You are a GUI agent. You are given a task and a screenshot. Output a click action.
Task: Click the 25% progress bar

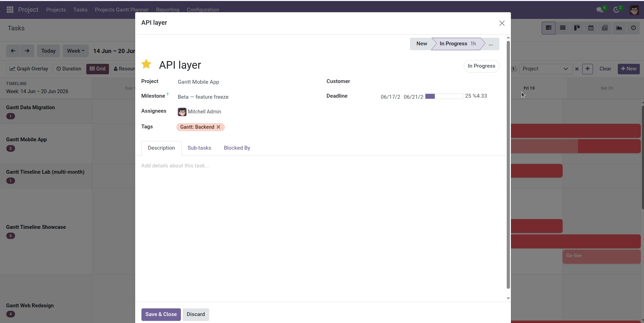[x=444, y=96]
